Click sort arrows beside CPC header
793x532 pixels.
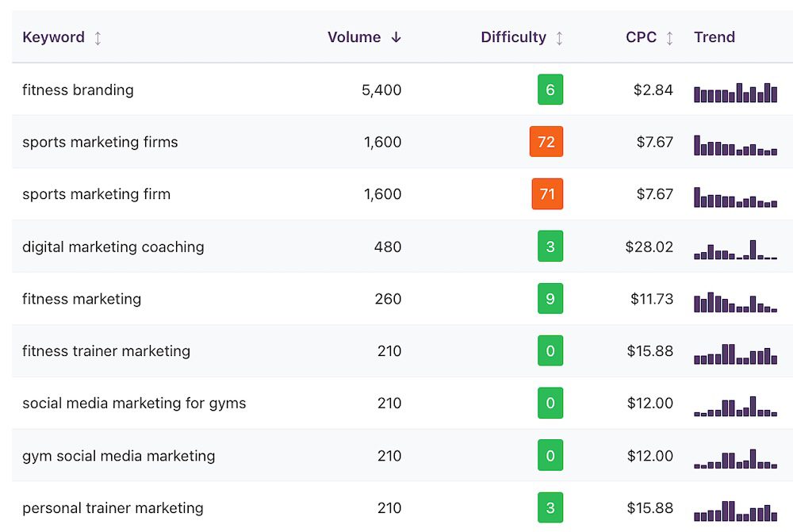(669, 38)
